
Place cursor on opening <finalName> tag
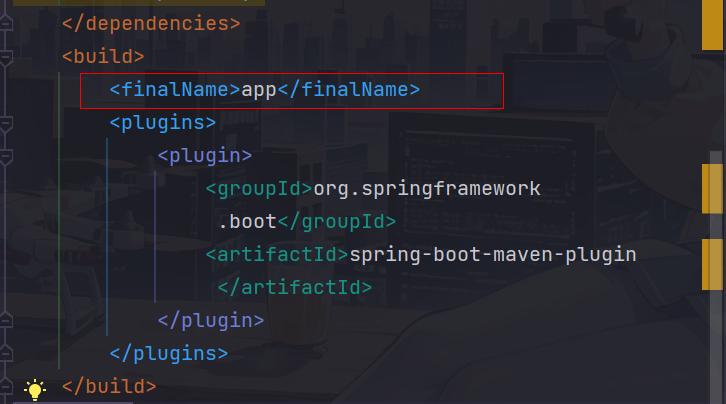coord(175,89)
